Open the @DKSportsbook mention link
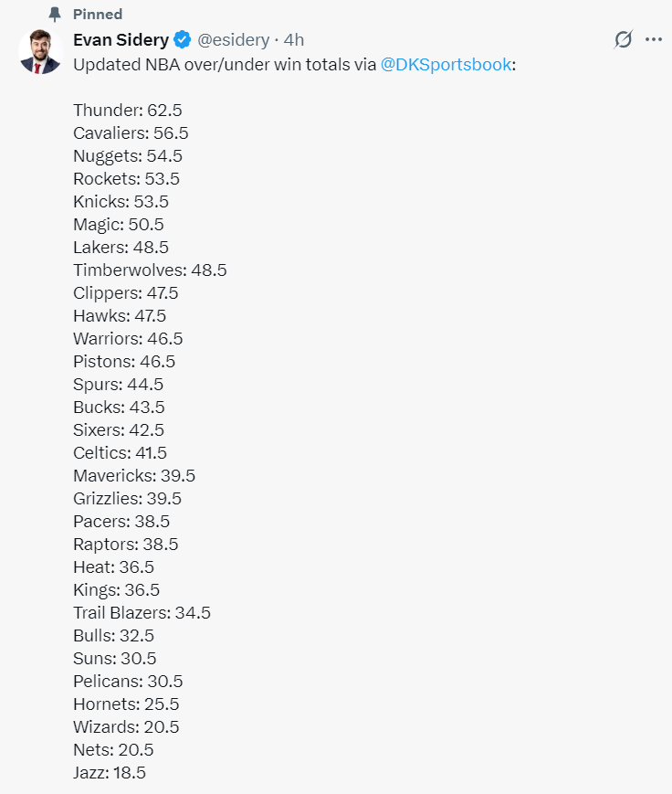The image size is (672, 794). 446,64
